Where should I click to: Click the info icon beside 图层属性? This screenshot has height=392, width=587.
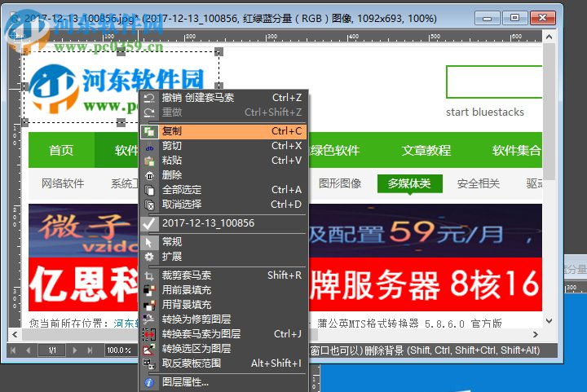point(149,382)
